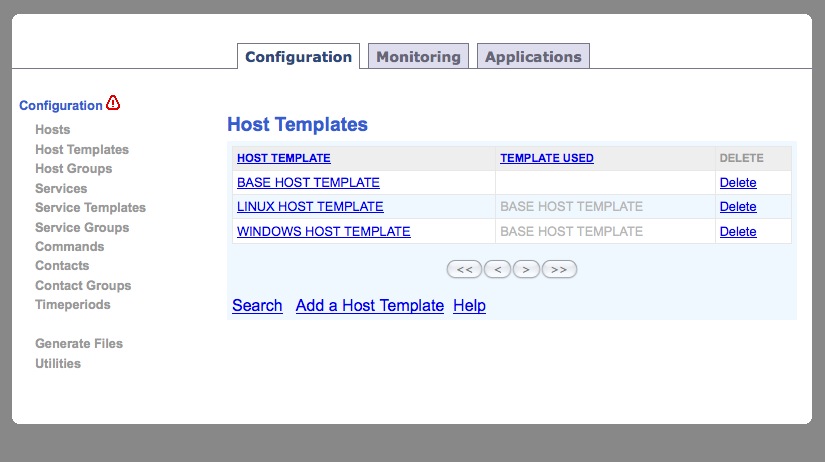Delete the LINUX HOST TEMPLATE row

[x=738, y=207]
